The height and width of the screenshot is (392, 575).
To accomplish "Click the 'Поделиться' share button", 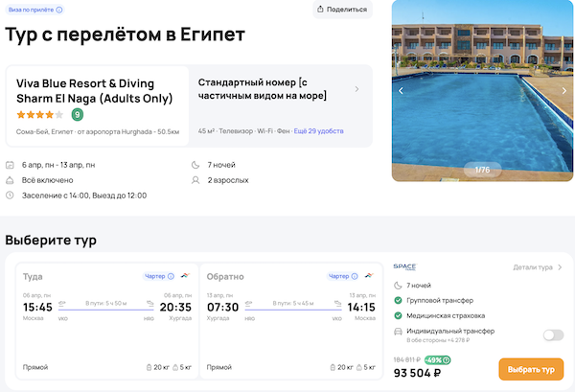I will (x=342, y=10).
